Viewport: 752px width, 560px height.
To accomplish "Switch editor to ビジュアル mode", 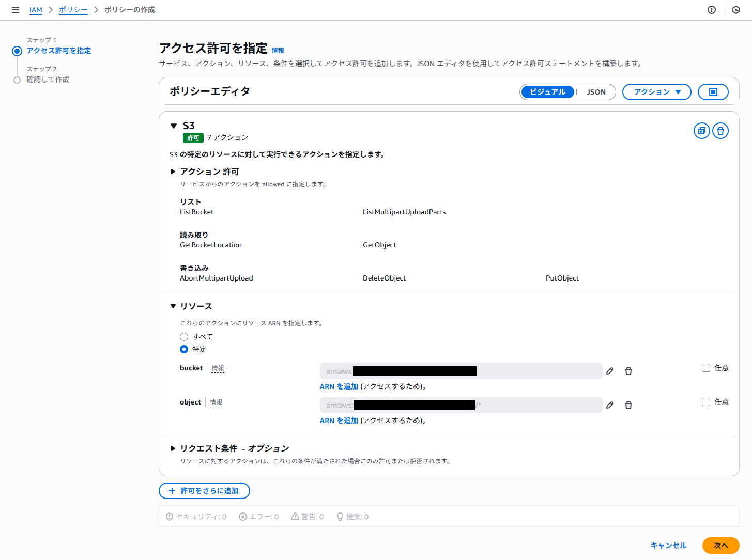I will pyautogui.click(x=548, y=92).
